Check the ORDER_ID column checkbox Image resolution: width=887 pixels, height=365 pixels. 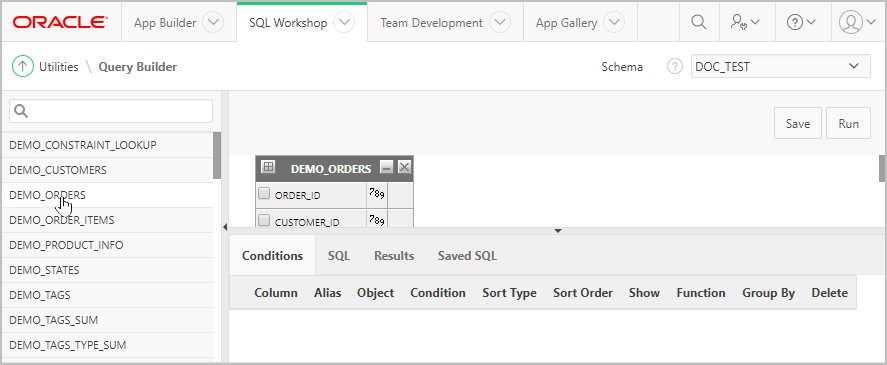click(x=264, y=194)
